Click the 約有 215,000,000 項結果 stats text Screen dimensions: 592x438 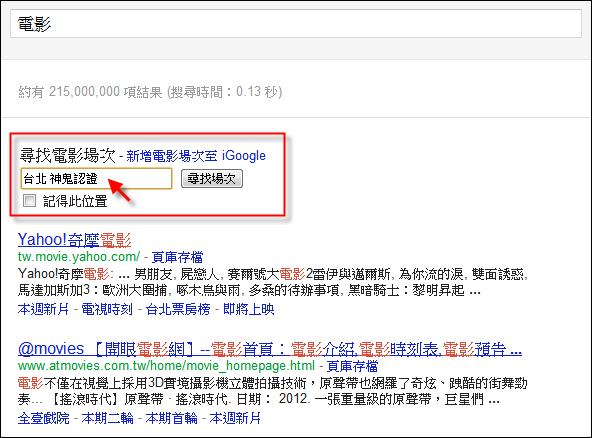tap(90, 92)
